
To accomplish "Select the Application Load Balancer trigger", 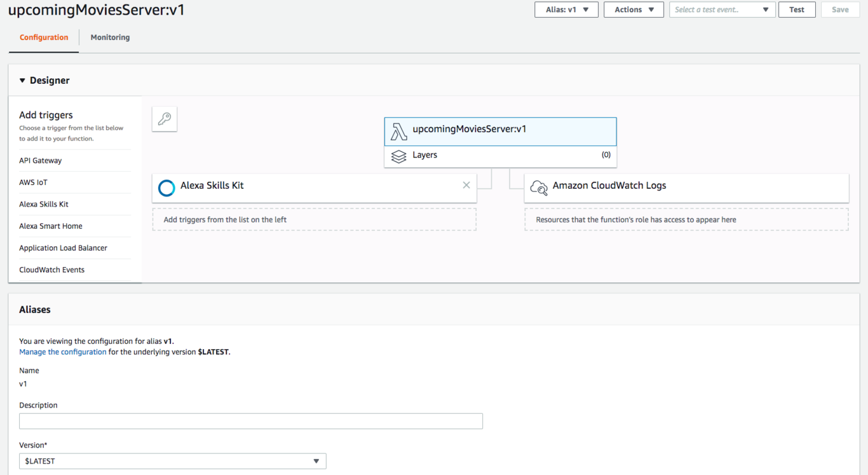I will (x=63, y=248).
